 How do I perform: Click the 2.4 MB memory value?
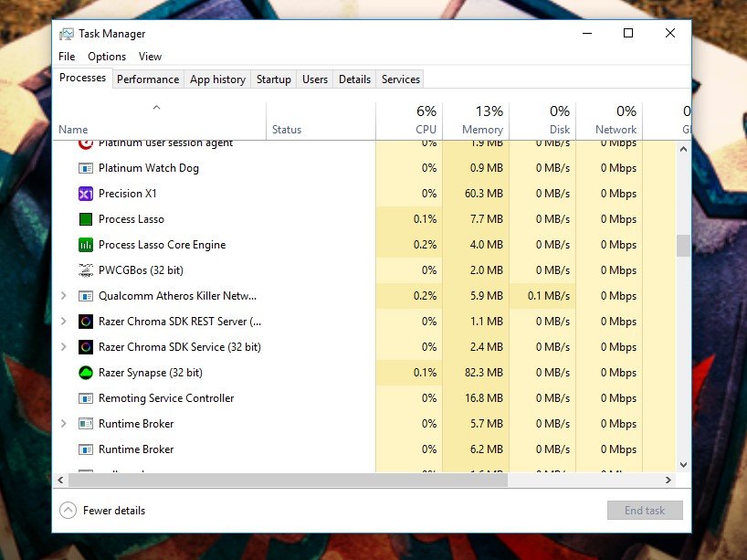487,347
